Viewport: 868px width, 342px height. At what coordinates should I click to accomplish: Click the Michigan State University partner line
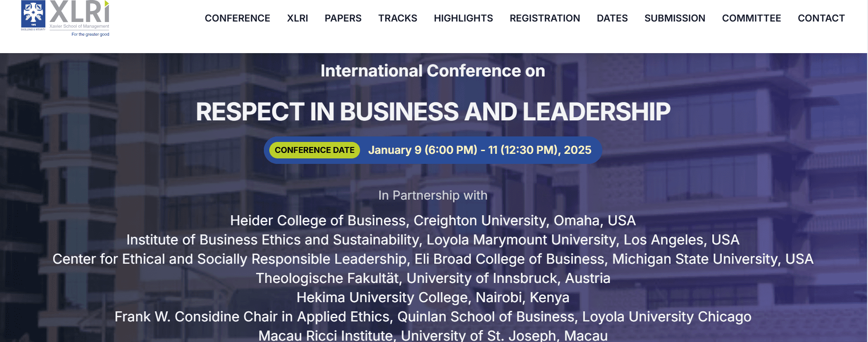(433, 259)
